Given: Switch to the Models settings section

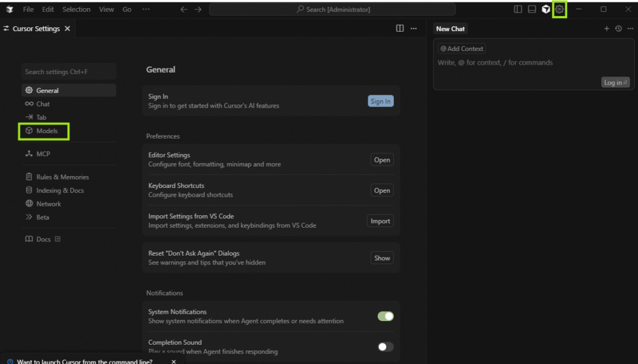Looking at the screenshot, I should [47, 131].
